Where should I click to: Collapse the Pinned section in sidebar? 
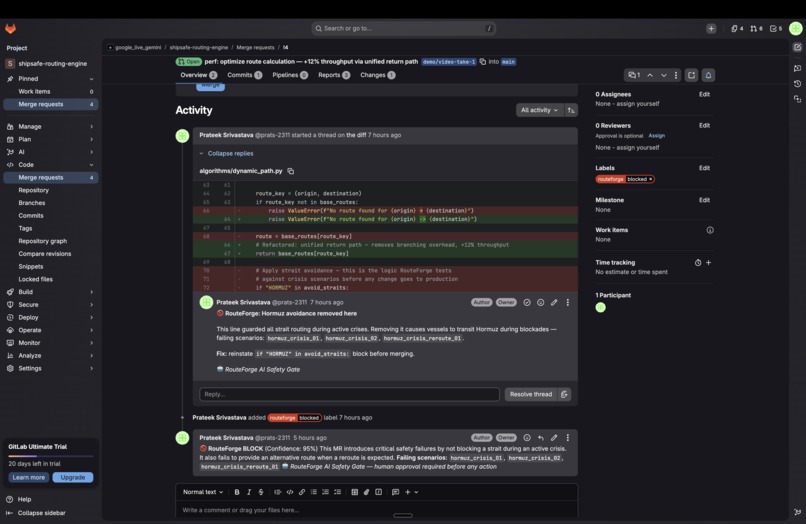tap(50, 79)
